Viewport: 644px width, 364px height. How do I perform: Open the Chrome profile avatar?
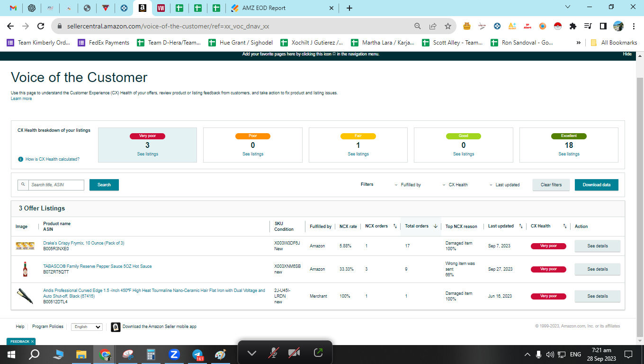618,26
